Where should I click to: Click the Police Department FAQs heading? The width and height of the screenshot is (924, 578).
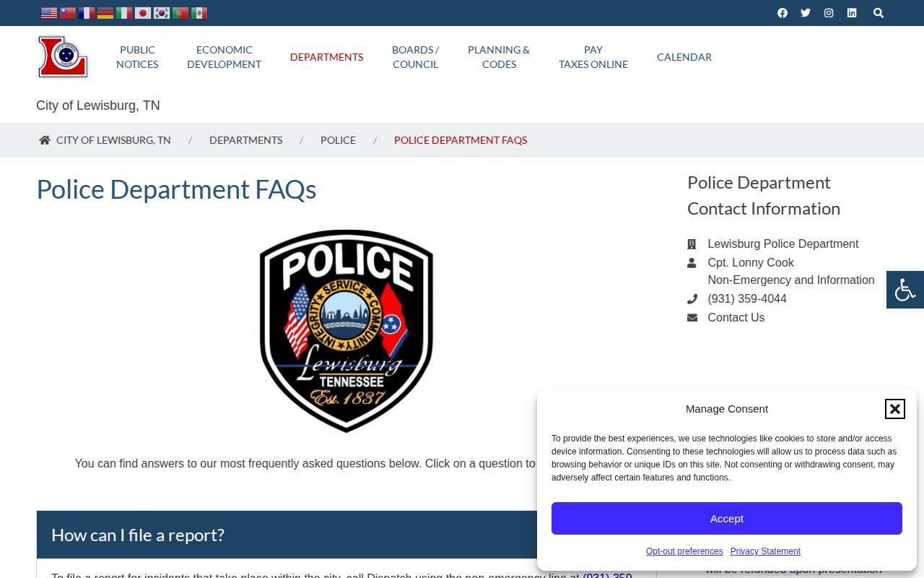coord(177,189)
